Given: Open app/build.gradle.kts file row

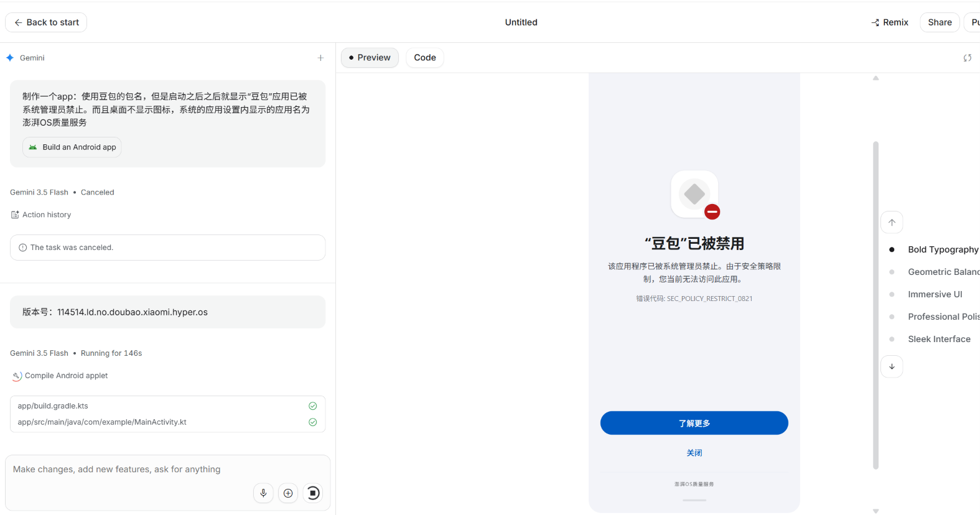Looking at the screenshot, I should 168,406.
